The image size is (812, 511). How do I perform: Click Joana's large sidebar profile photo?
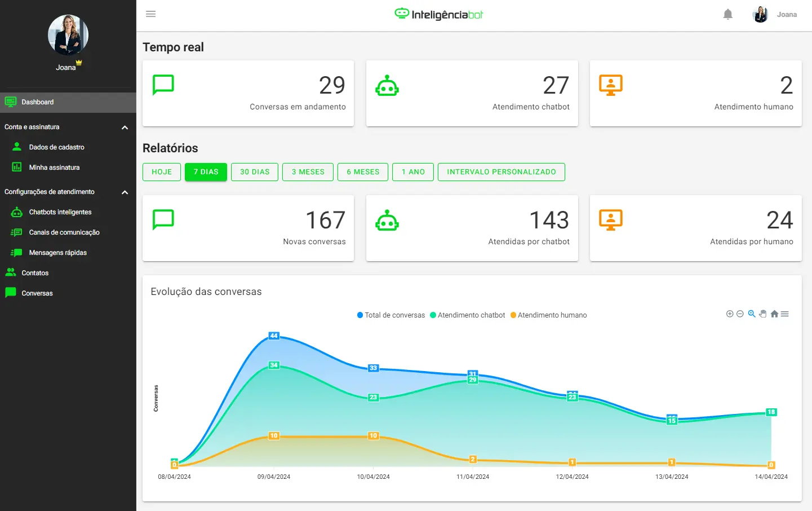[x=68, y=35]
